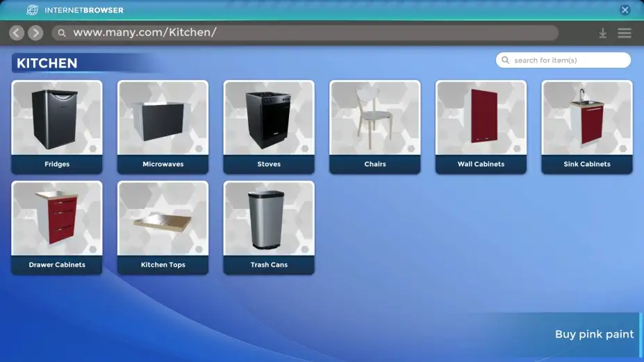This screenshot has width=644, height=362.
Task: Click the www.many.com/Kitchen/ address bar
Action: coord(305,33)
